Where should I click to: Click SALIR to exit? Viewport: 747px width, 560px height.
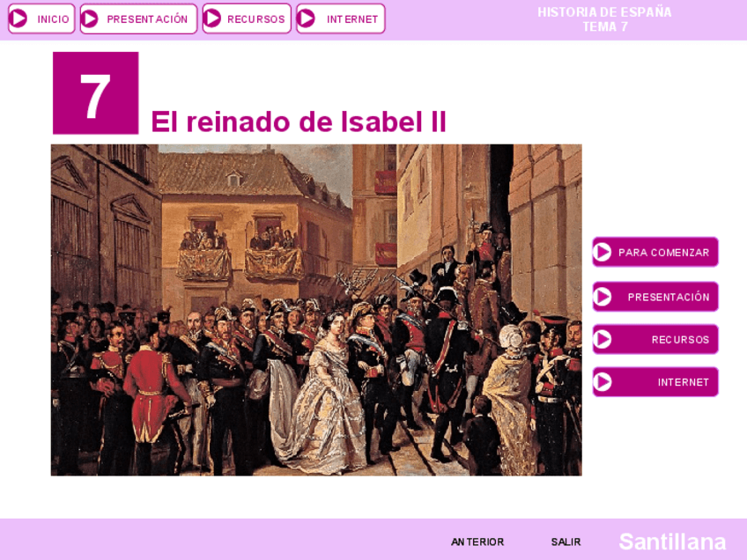click(566, 542)
